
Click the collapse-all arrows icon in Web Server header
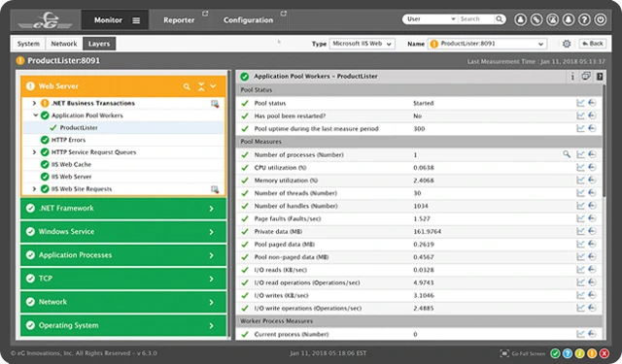[x=201, y=86]
